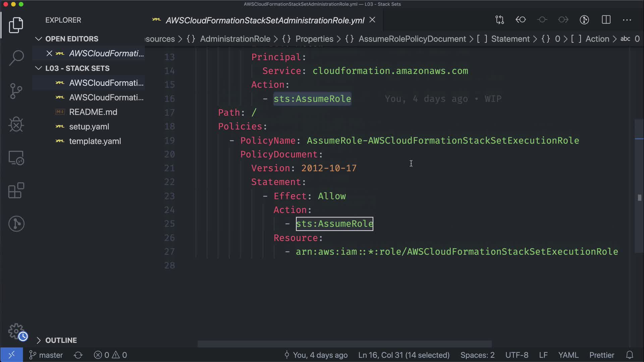Open the Search view in activity bar
This screenshot has height=362, width=644.
pyautogui.click(x=16, y=58)
